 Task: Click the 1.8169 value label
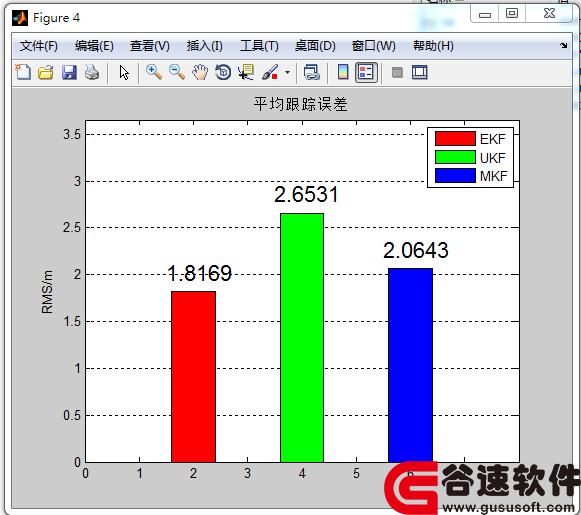200,274
